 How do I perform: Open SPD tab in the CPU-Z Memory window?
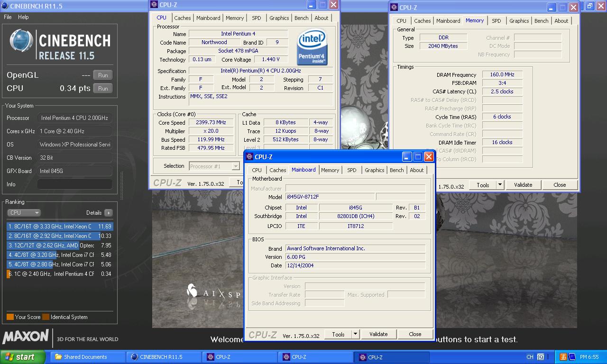click(x=496, y=21)
